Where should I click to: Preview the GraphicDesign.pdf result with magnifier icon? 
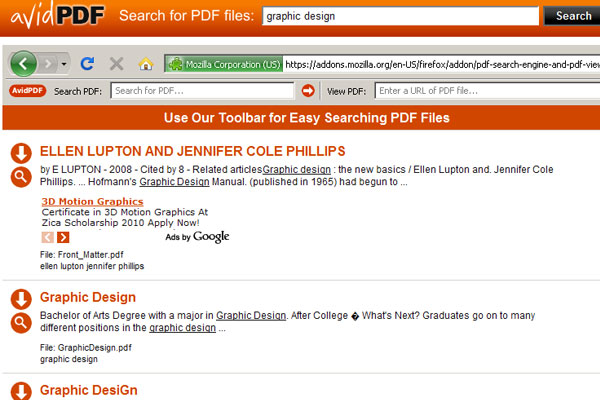point(21,323)
